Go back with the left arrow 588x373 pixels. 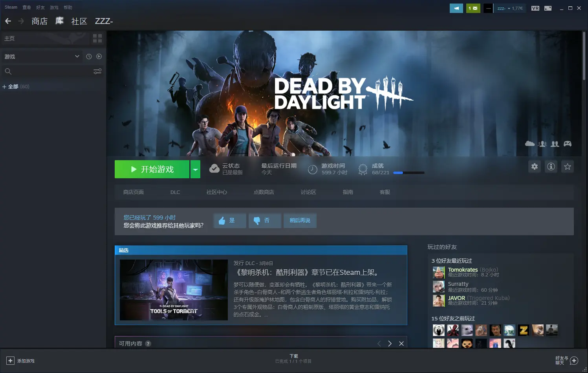8,21
